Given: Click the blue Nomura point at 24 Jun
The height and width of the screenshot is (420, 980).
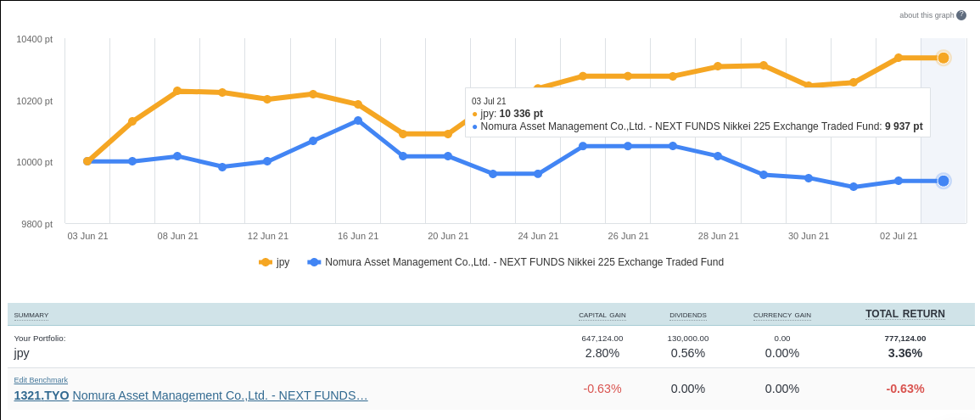Looking at the screenshot, I should point(538,174).
